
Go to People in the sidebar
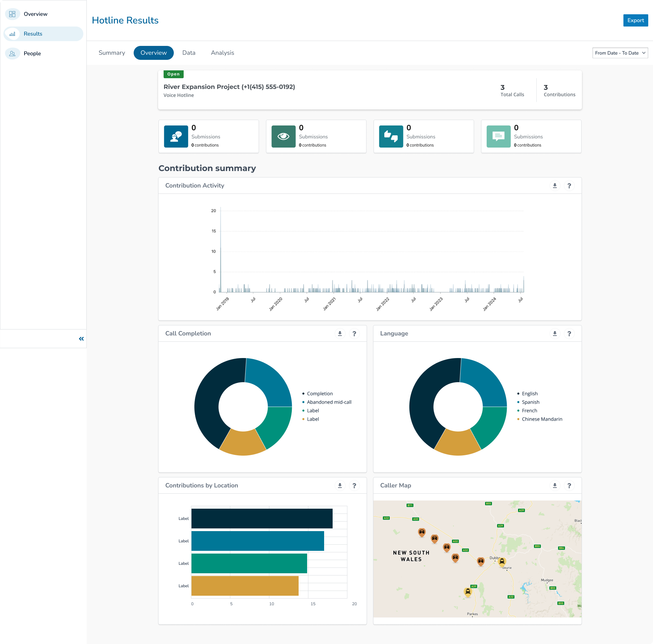32,53
